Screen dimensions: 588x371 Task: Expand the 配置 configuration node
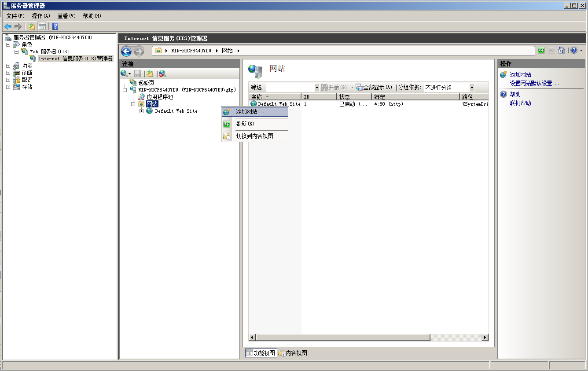coord(8,80)
